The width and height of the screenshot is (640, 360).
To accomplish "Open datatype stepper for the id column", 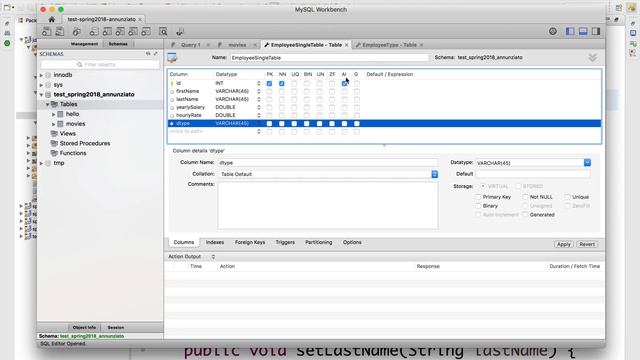I will (259, 83).
